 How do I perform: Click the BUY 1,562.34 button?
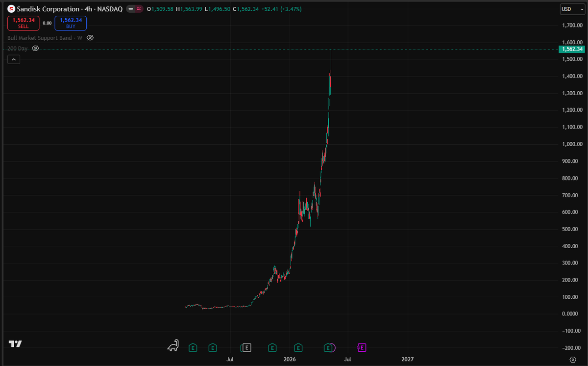pos(71,23)
